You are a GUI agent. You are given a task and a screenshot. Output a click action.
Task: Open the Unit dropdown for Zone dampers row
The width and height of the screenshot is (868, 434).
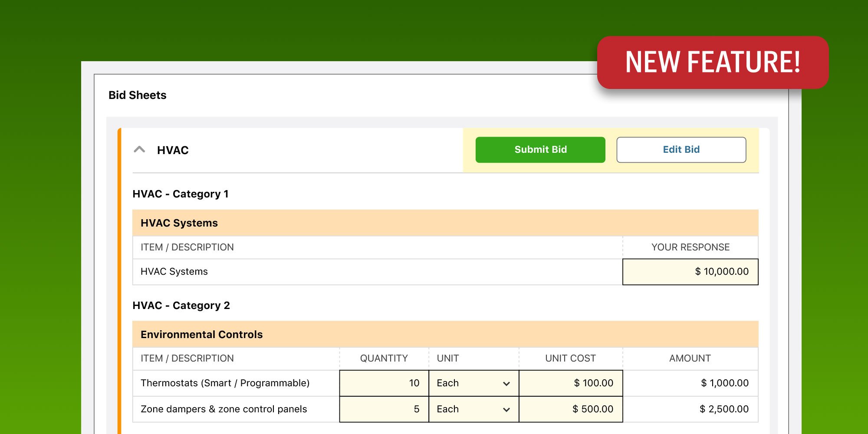coord(506,409)
